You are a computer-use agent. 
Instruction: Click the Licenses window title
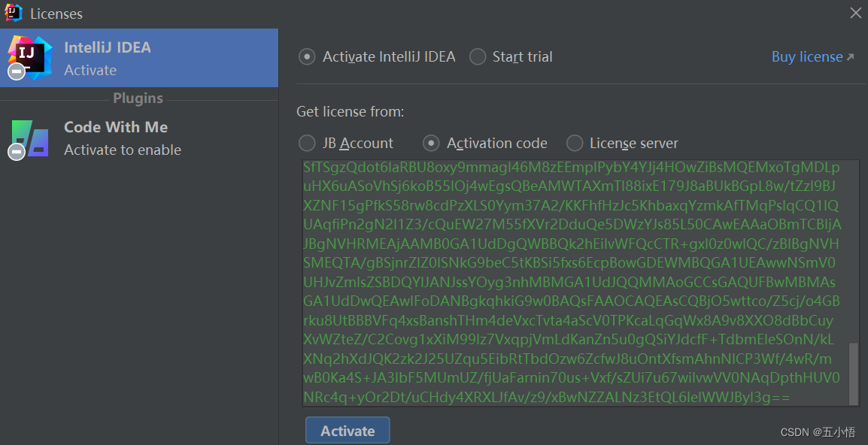pyautogui.click(x=56, y=14)
